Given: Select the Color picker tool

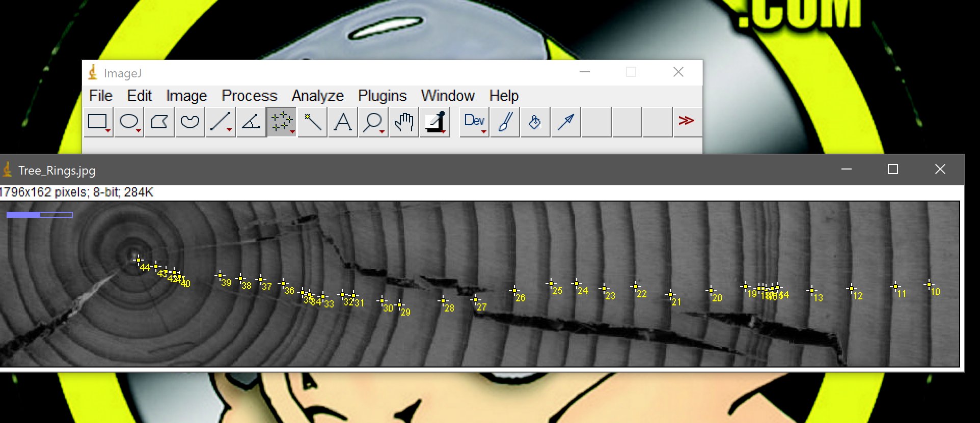Looking at the screenshot, I should pyautogui.click(x=434, y=122).
